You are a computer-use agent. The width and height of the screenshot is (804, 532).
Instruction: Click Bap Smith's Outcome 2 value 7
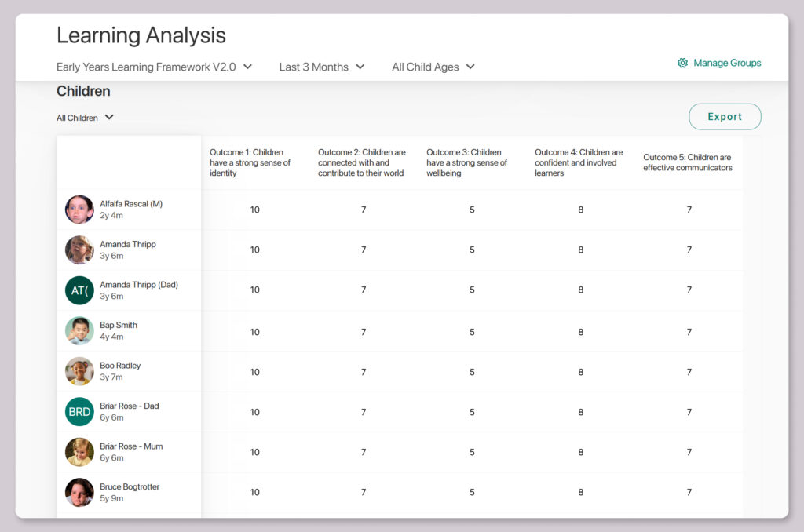[x=364, y=332]
